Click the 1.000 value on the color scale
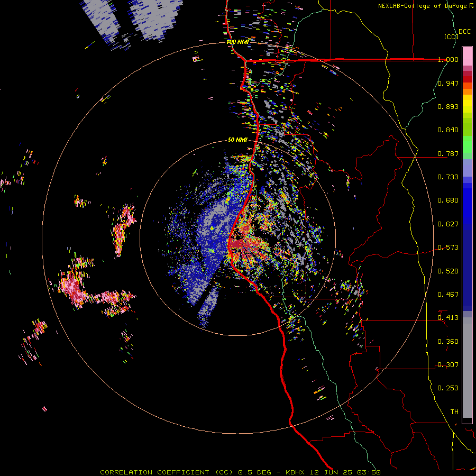The image size is (476, 476). click(448, 59)
